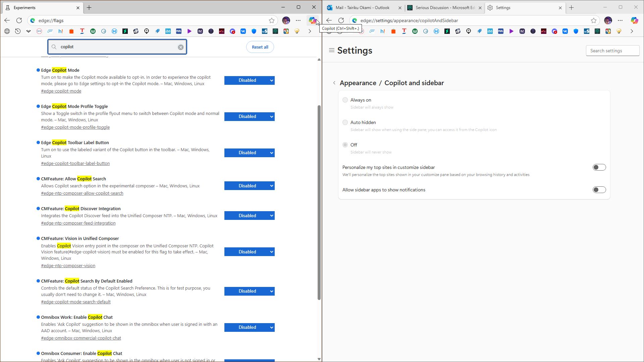
Task: Open the VK bookmark in the flags window
Action: 243,31
